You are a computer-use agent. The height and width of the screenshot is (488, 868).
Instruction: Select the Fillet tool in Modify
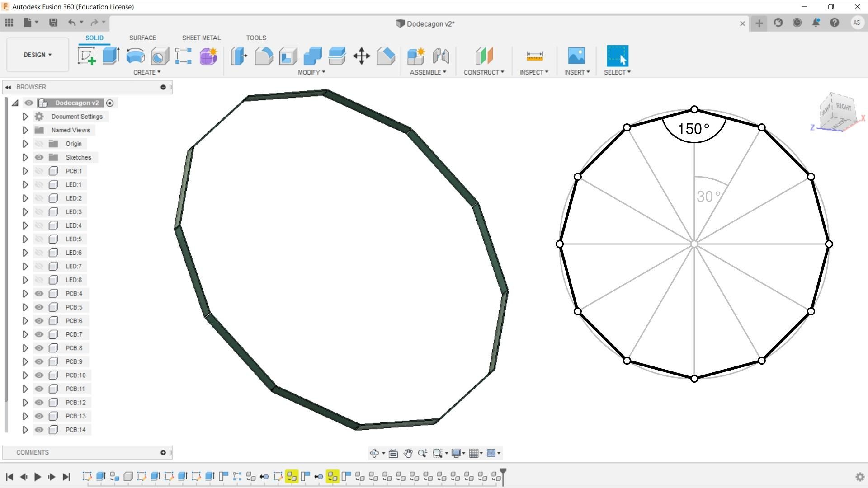[264, 56]
